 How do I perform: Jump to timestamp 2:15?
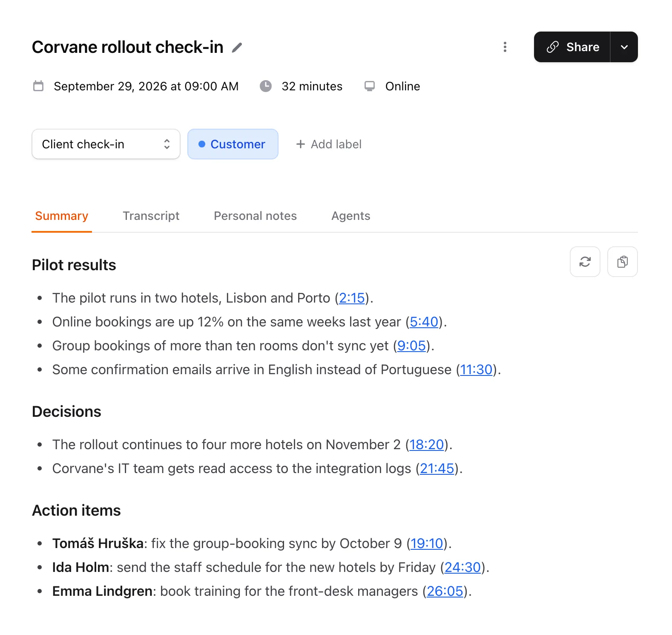click(x=352, y=298)
